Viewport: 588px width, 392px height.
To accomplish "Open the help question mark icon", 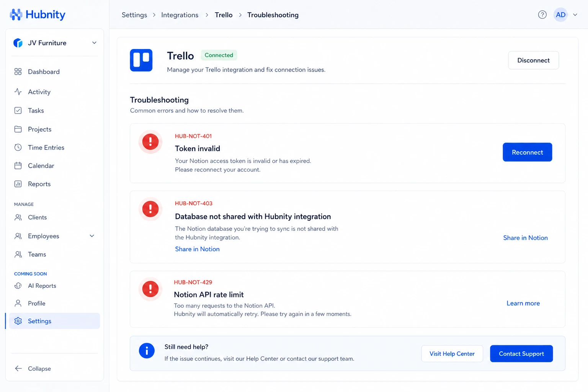I will (x=542, y=15).
